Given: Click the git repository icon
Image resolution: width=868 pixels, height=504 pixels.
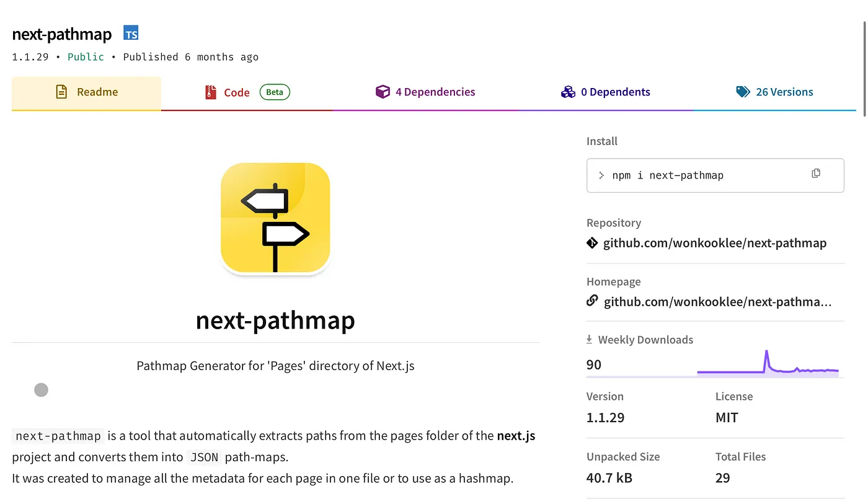Looking at the screenshot, I should (592, 243).
